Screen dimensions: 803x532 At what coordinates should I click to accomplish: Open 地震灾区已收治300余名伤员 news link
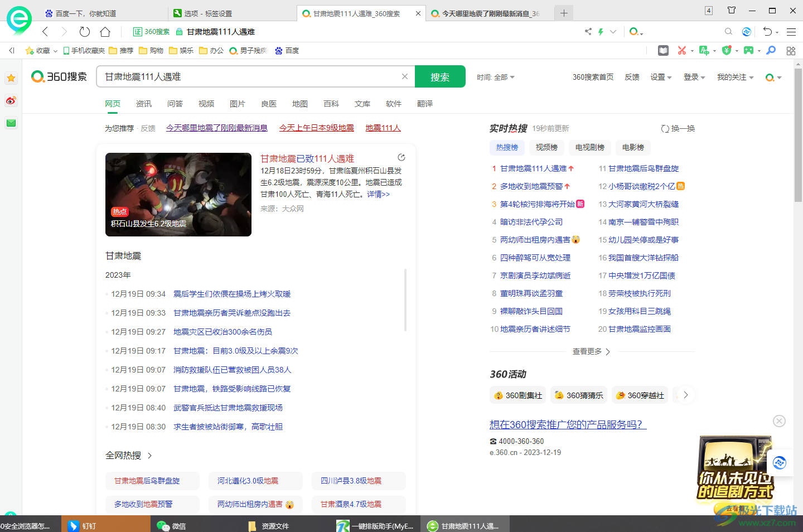222,332
